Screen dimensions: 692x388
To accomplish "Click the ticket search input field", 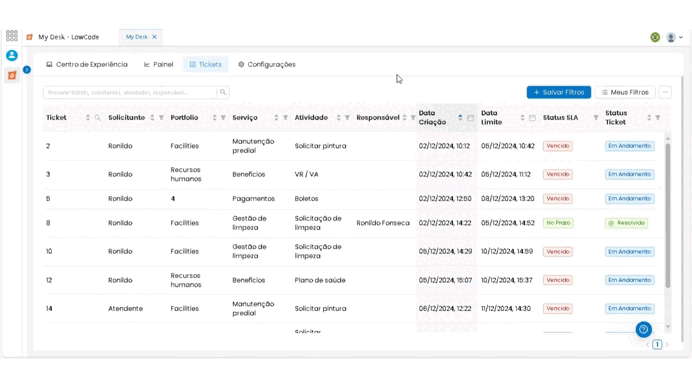I will point(130,92).
